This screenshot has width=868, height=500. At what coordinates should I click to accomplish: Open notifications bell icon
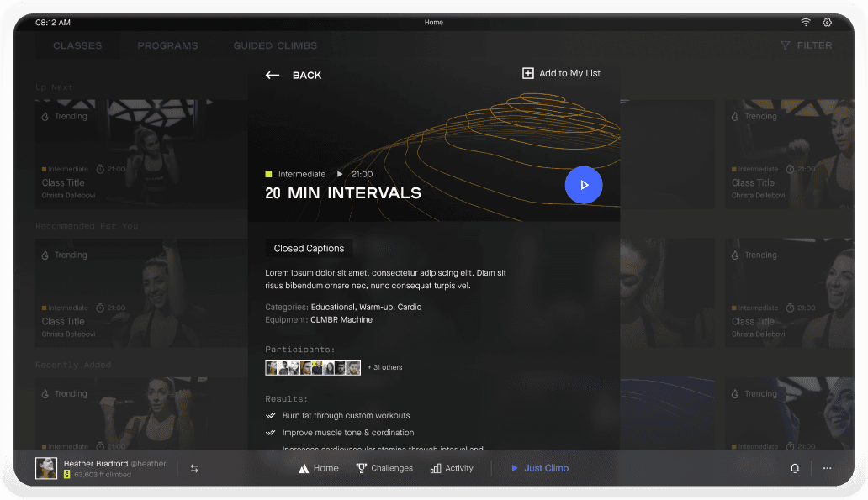pyautogui.click(x=795, y=468)
